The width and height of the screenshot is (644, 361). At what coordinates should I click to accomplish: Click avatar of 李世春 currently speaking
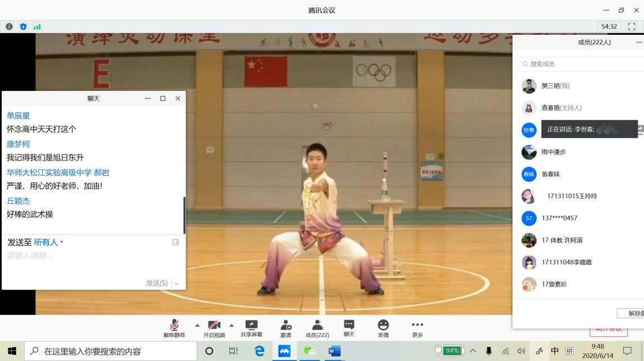coord(529,130)
